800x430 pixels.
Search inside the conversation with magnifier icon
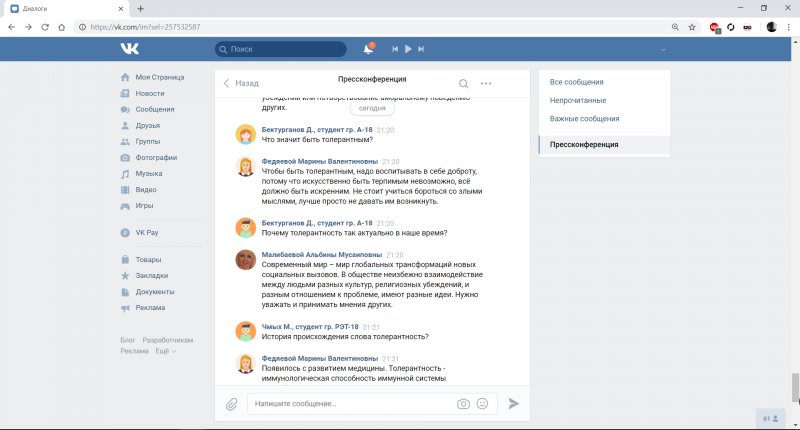[x=463, y=84]
